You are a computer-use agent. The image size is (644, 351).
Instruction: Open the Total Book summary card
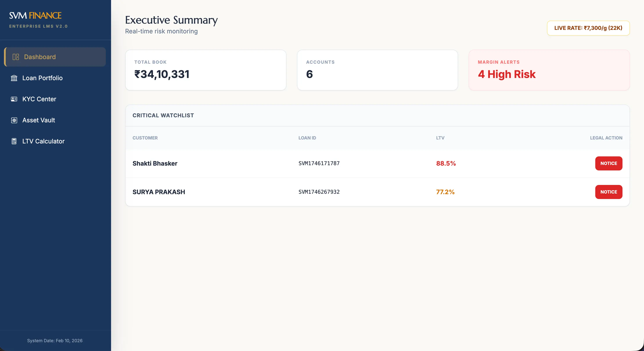pyautogui.click(x=205, y=70)
